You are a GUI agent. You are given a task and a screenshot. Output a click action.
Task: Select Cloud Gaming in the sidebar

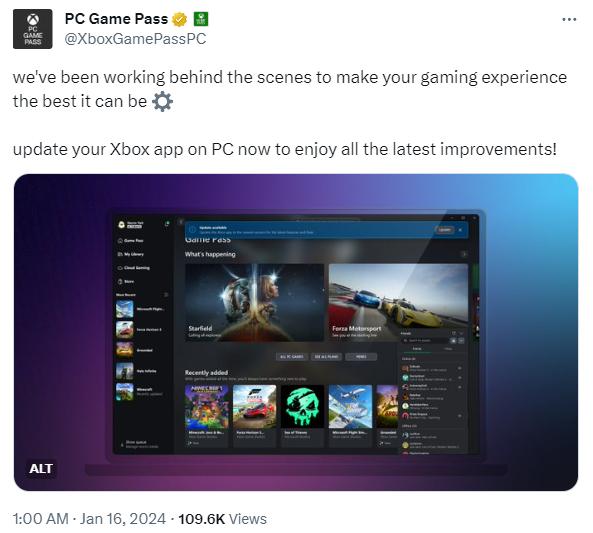pos(134,268)
